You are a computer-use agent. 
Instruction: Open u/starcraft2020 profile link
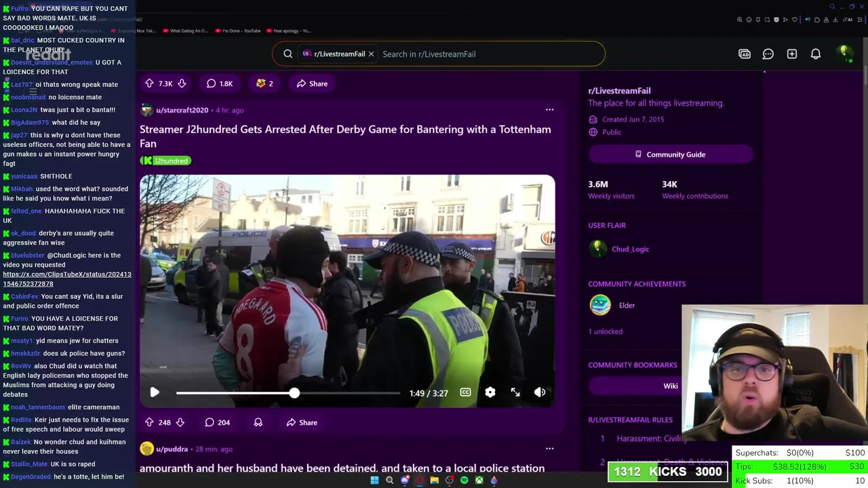[182, 110]
